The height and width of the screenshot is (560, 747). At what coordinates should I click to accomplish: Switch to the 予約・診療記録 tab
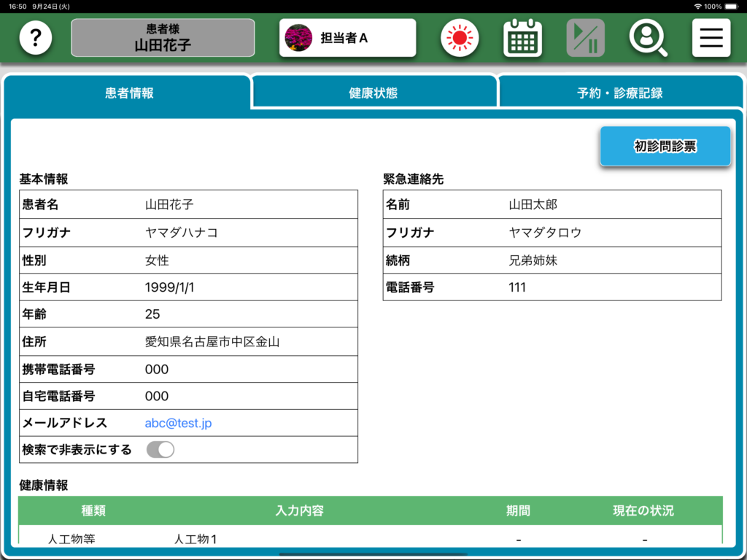[x=619, y=93]
